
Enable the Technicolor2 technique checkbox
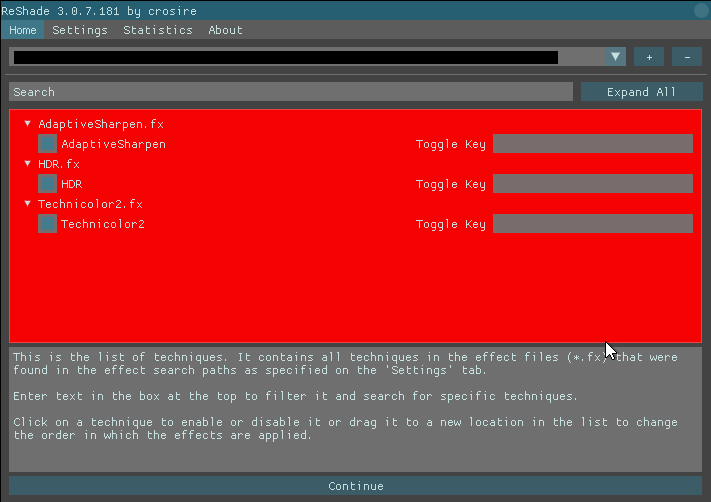pos(47,224)
